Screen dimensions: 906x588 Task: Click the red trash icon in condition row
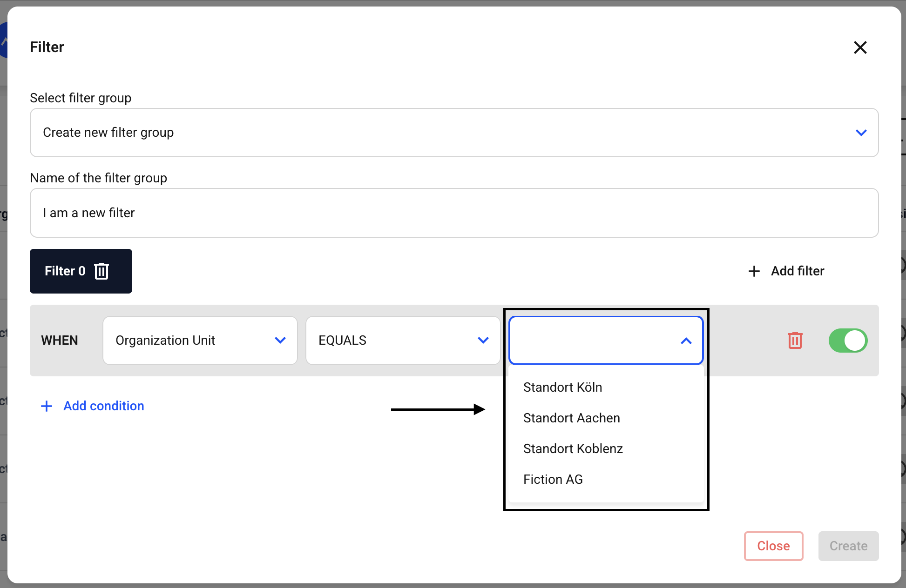[795, 341]
